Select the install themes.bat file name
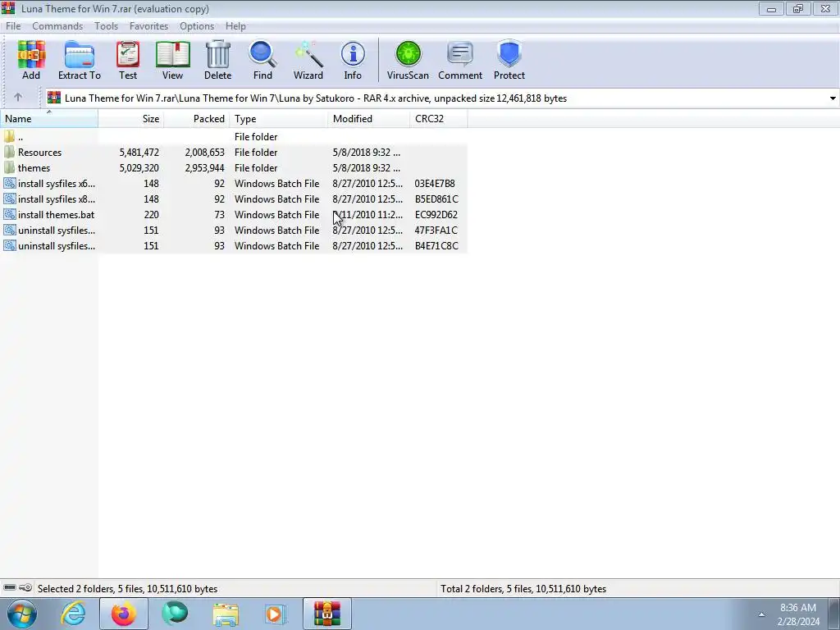 coord(57,214)
